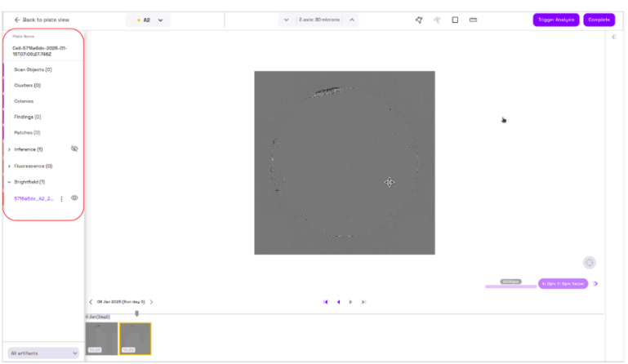Select the yellow-highlighted timeline thumbnail
This screenshot has width=628, height=364.
click(x=135, y=338)
